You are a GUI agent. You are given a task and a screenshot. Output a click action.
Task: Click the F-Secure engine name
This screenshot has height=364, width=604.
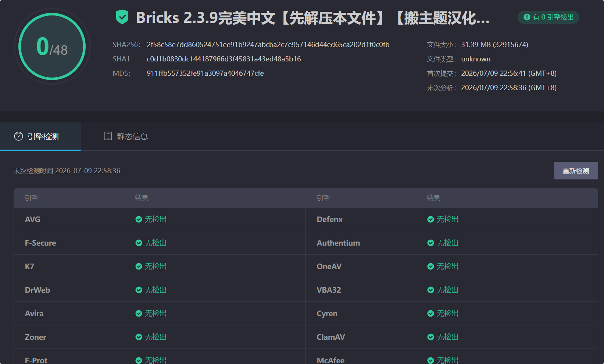[x=40, y=243]
